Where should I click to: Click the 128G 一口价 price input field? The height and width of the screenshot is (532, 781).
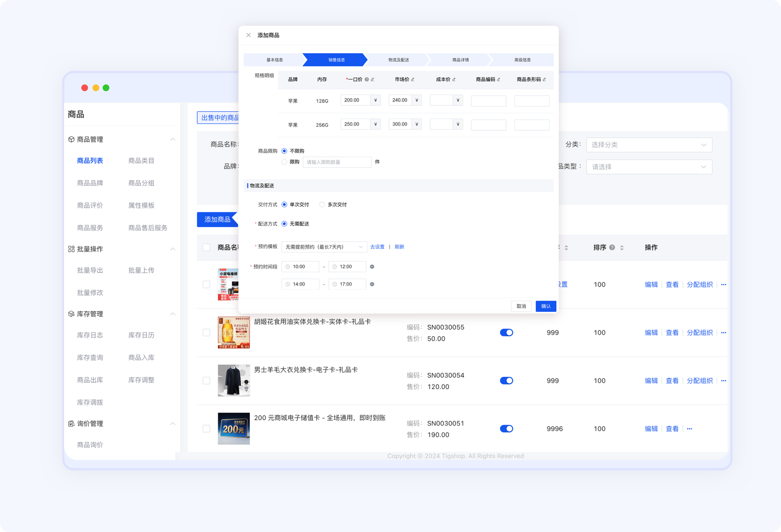point(355,101)
